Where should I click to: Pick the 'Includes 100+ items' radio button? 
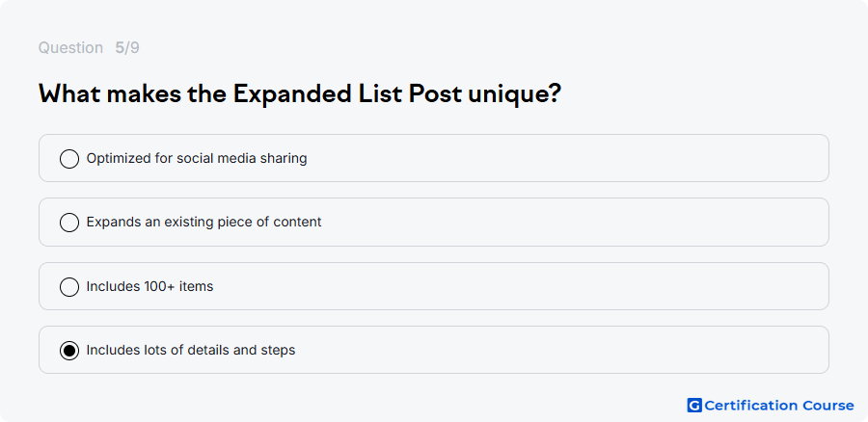69,286
